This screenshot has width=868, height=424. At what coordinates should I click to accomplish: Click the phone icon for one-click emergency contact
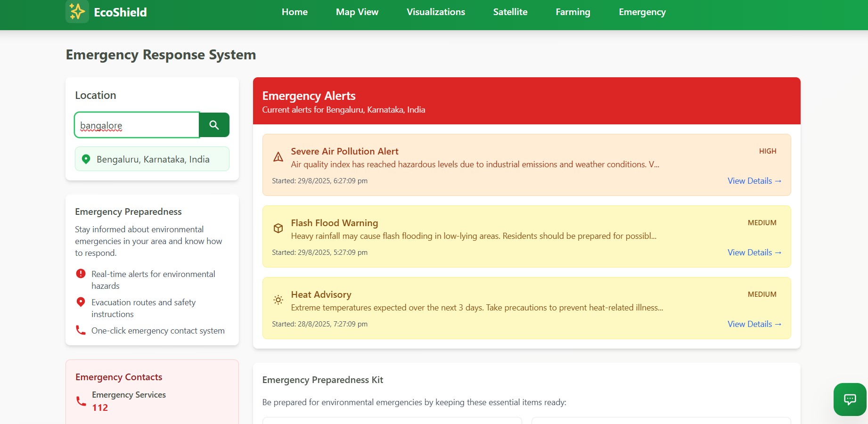point(81,330)
